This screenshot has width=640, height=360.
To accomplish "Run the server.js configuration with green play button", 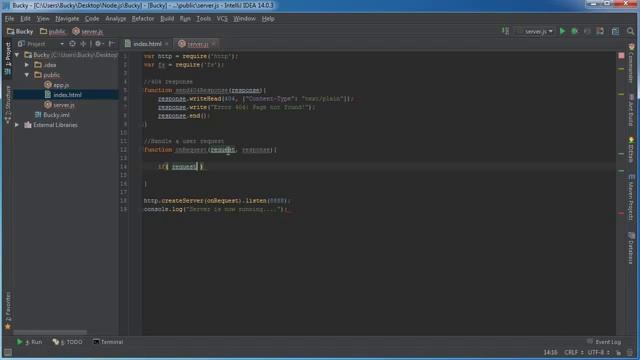I will click(x=562, y=31).
